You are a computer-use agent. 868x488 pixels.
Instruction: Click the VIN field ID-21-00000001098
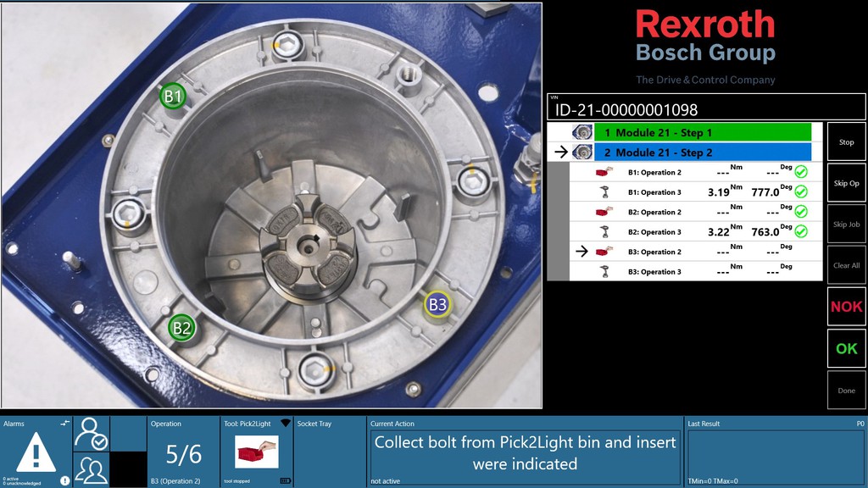(x=706, y=107)
